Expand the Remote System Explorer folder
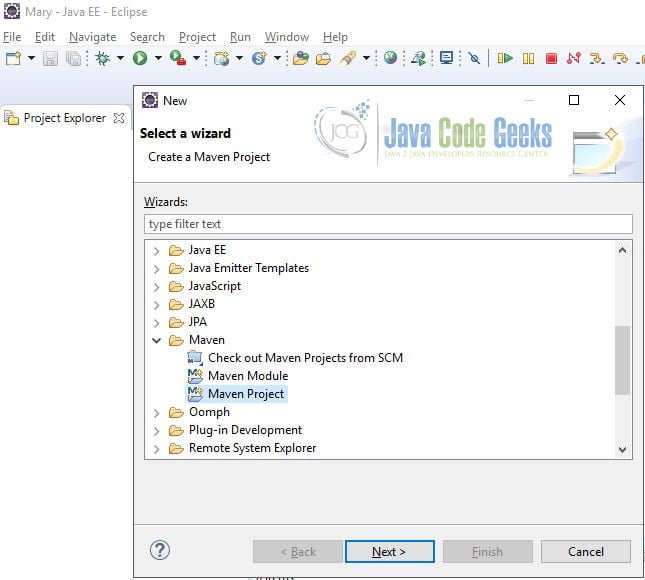 [x=156, y=449]
